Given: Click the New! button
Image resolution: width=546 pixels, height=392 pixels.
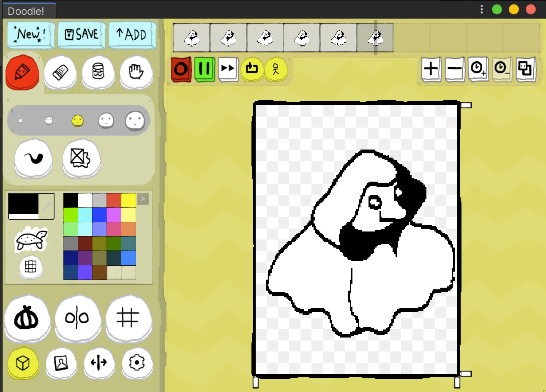Looking at the screenshot, I should point(31,35).
